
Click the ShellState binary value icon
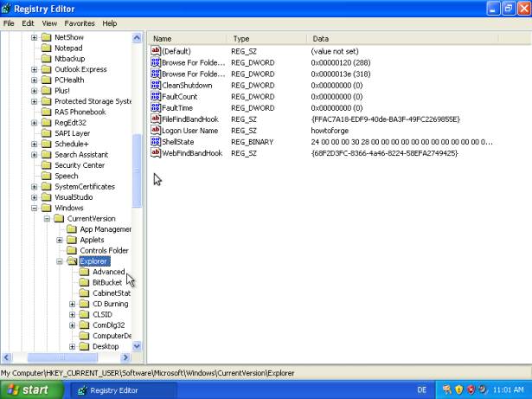tap(156, 142)
